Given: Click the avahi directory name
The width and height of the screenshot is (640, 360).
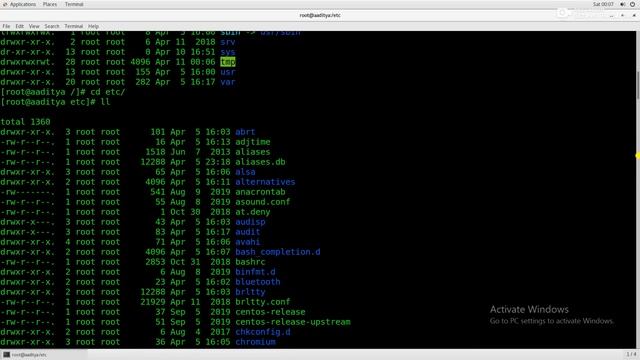Looking at the screenshot, I should pyautogui.click(x=247, y=242).
